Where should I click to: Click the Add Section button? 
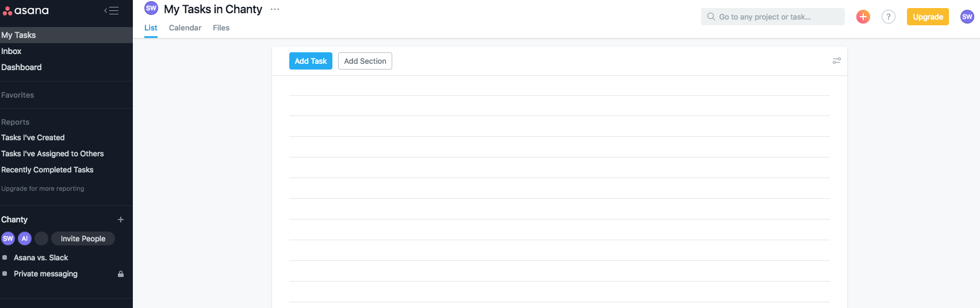click(x=365, y=61)
